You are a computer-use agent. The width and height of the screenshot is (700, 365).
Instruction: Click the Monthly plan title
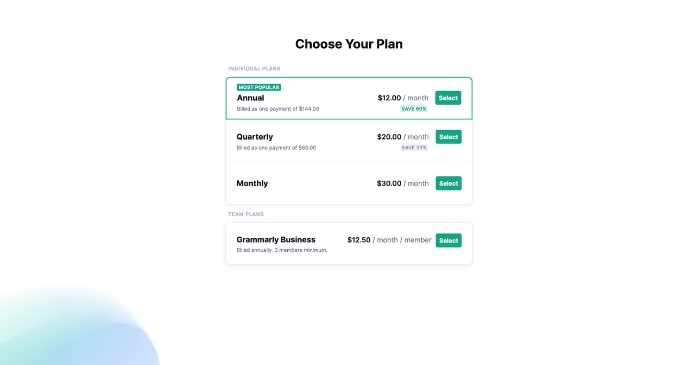pos(252,183)
